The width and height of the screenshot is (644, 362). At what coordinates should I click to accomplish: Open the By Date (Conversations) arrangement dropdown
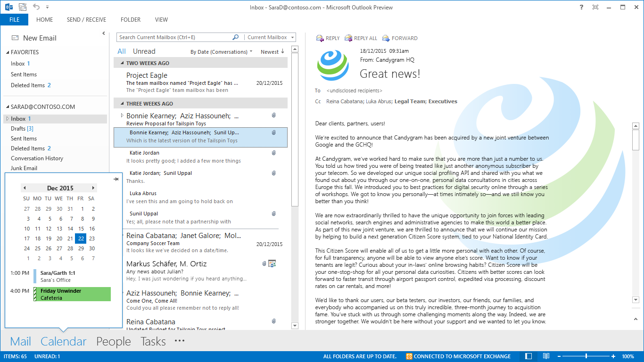click(221, 52)
